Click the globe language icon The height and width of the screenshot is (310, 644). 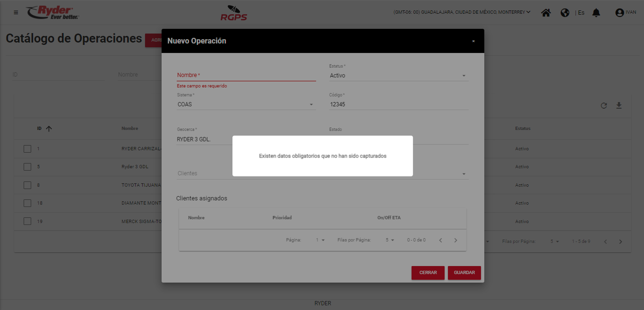(x=565, y=13)
